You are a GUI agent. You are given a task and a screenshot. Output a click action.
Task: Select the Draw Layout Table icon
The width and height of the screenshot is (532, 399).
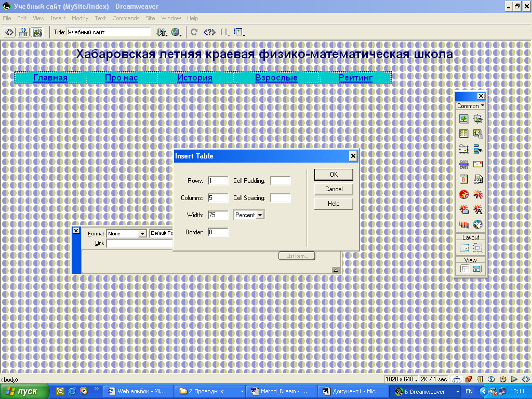coord(478,248)
